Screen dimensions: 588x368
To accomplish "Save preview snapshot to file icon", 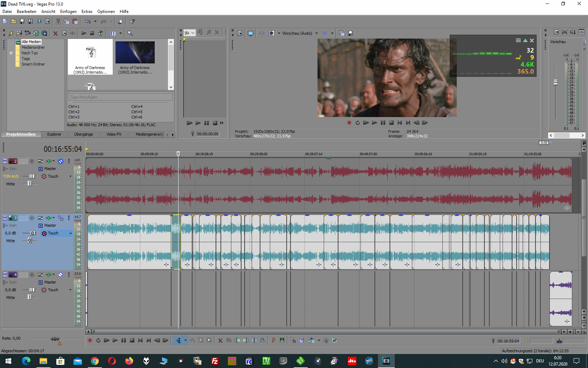I will coord(350,33).
